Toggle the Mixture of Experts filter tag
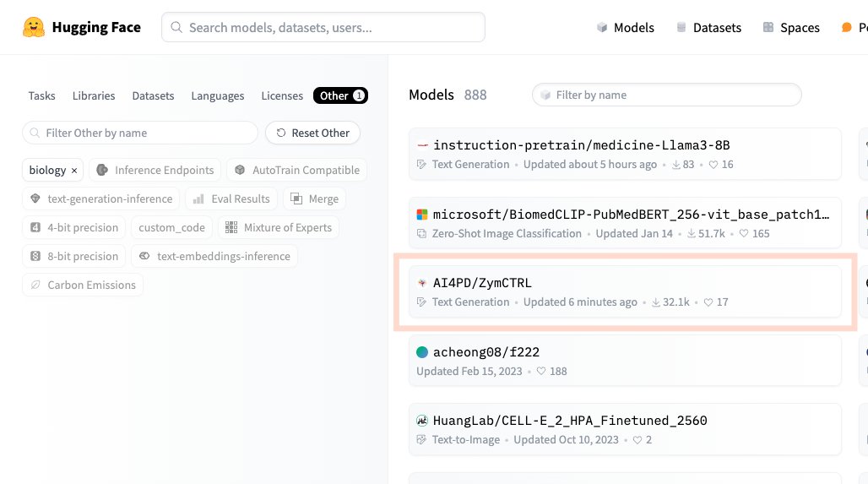This screenshot has width=868, height=484. coord(279,227)
